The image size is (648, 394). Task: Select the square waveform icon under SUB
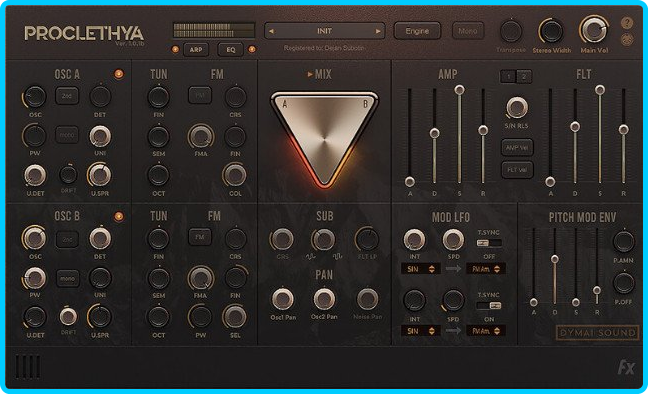pyautogui.click(x=337, y=257)
